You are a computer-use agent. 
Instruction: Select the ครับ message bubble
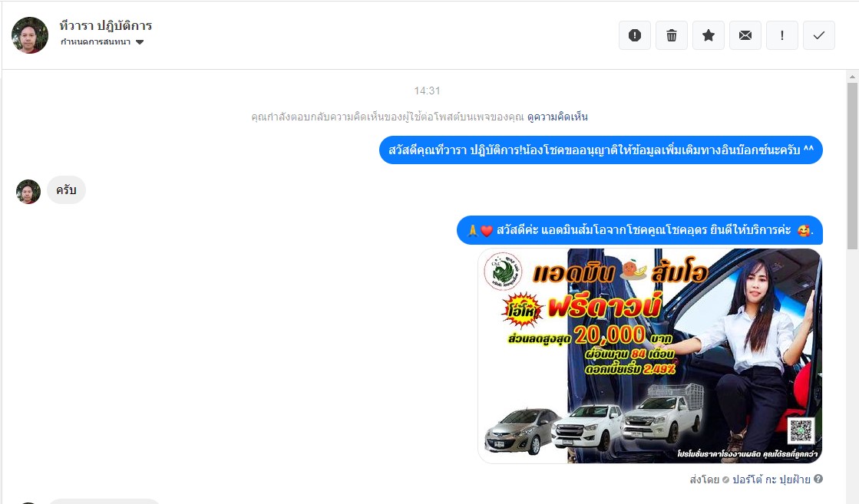click(66, 190)
